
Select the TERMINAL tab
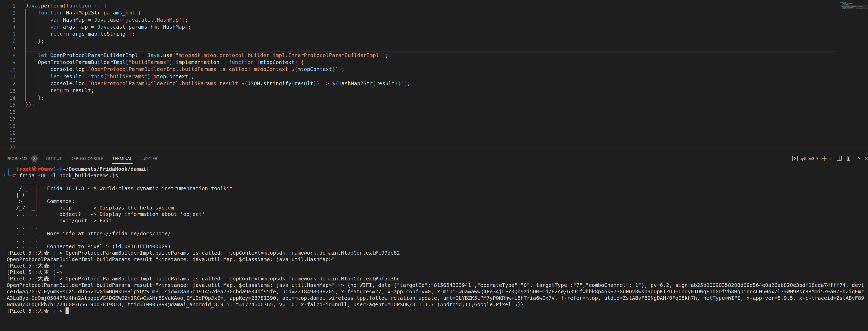pyautogui.click(x=122, y=158)
